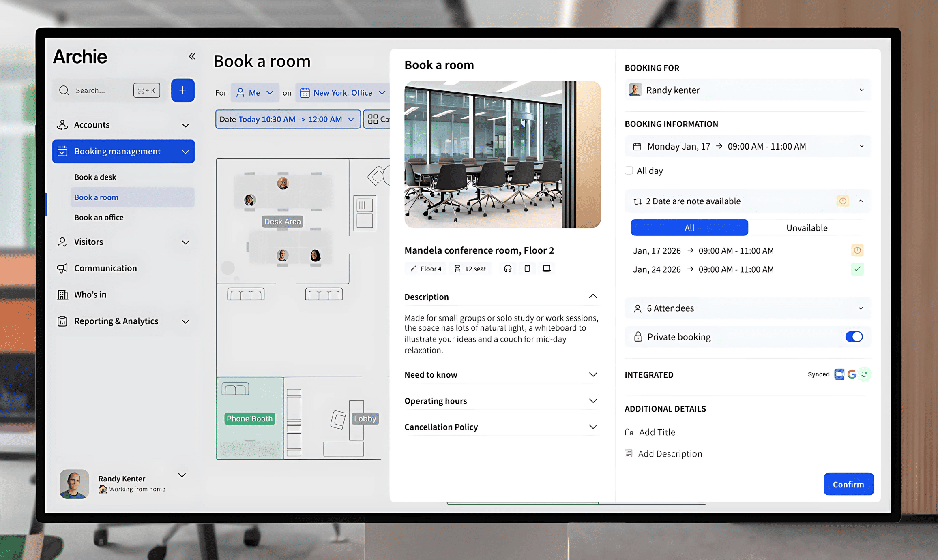Image resolution: width=938 pixels, height=560 pixels.
Task: Click the laptop amenity icon
Action: click(x=547, y=269)
